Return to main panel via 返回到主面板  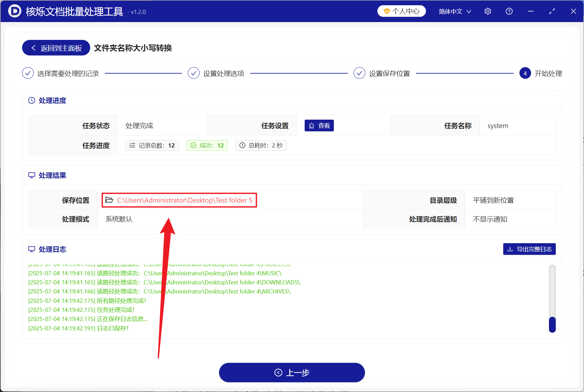56,48
